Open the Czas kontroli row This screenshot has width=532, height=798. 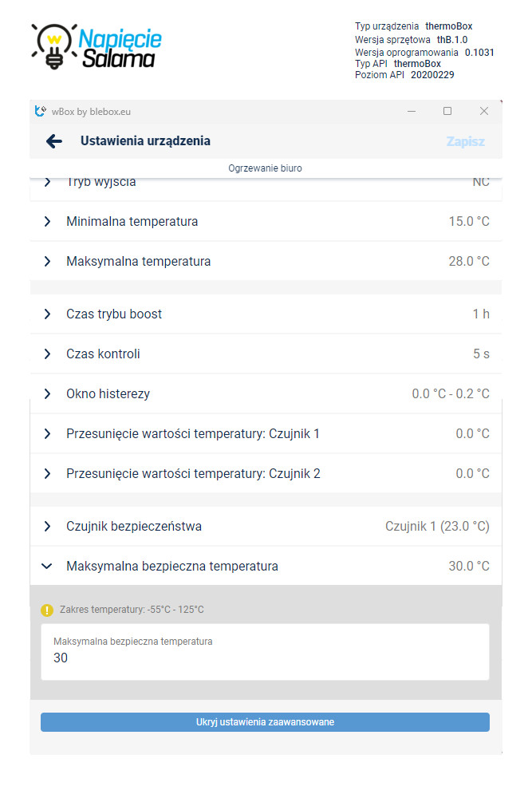coord(266,354)
